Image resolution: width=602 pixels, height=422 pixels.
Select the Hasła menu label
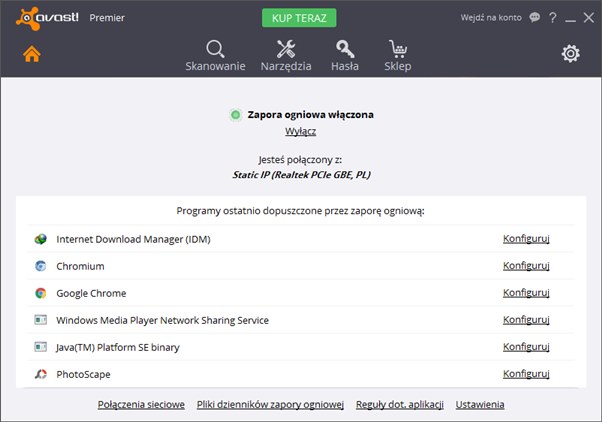(345, 66)
